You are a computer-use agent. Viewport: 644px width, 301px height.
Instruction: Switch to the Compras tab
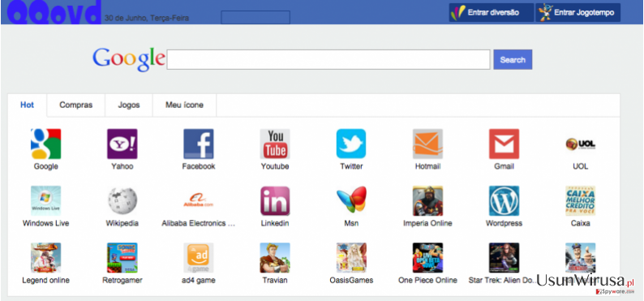coord(76,105)
